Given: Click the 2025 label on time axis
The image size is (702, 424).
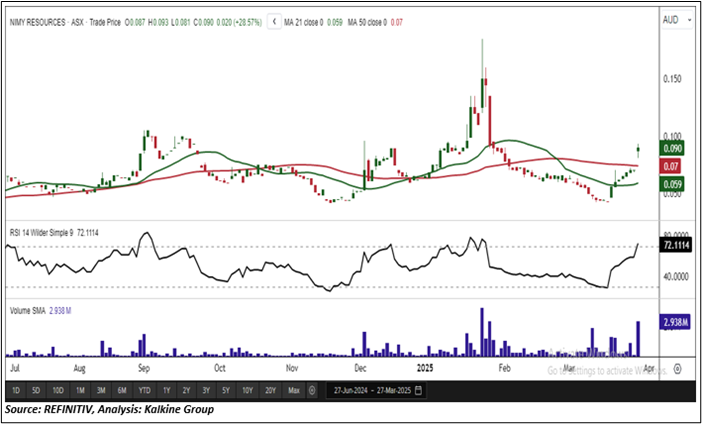Looking at the screenshot, I should tap(425, 368).
